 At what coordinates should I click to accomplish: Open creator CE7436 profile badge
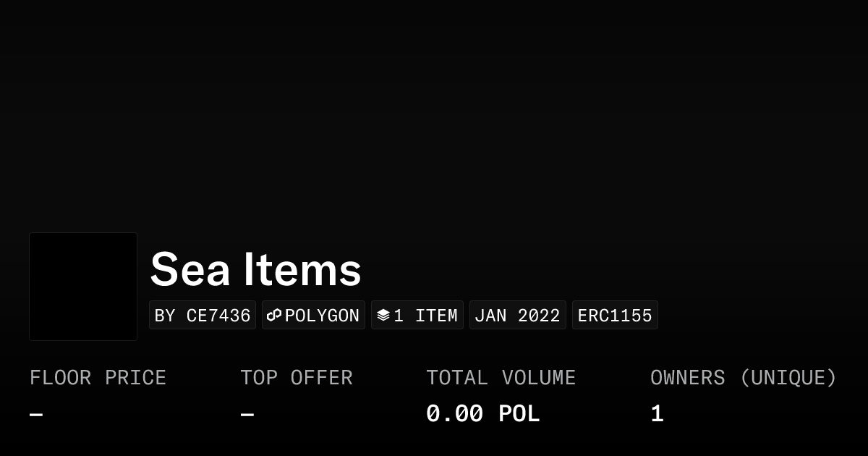203,316
